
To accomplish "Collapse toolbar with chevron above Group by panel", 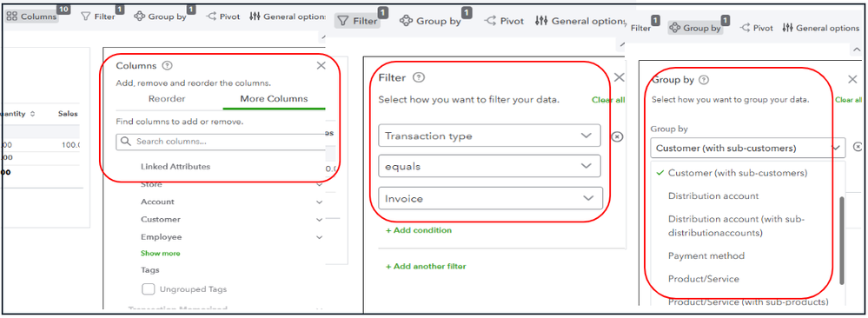I will click(x=857, y=50).
